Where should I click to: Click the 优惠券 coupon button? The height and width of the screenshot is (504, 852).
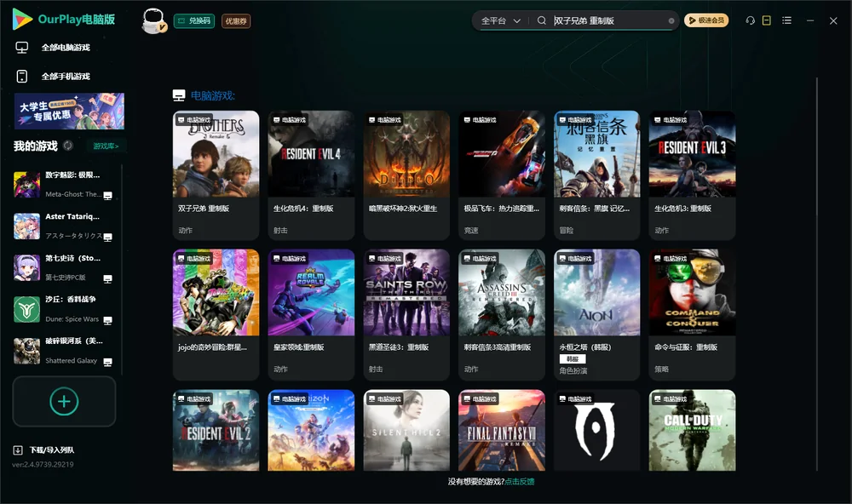pyautogui.click(x=236, y=20)
